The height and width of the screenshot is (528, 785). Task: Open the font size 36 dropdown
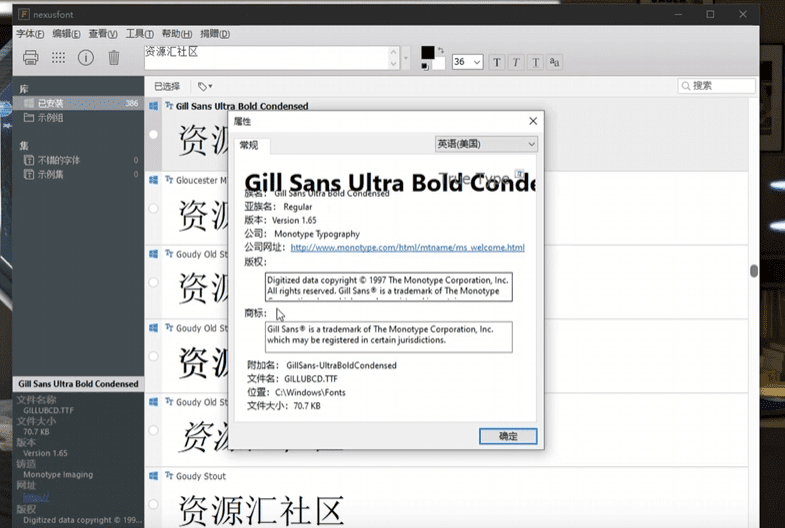[x=476, y=62]
